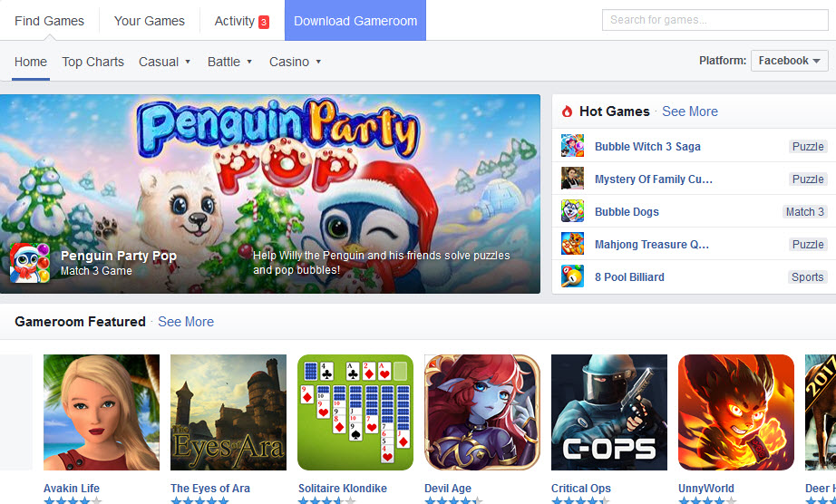Click the Download Gameroom button
Image resolution: width=836 pixels, height=504 pixels.
point(355,21)
